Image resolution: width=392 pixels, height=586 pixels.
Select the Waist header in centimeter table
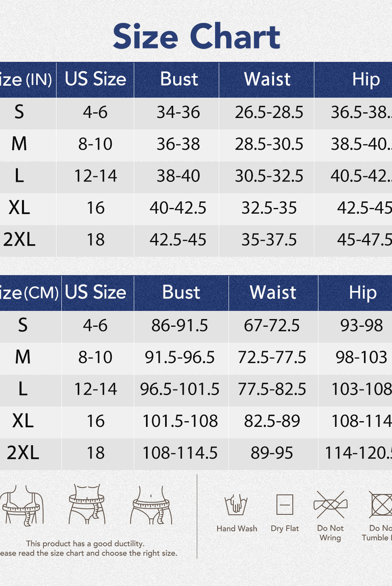273,293
